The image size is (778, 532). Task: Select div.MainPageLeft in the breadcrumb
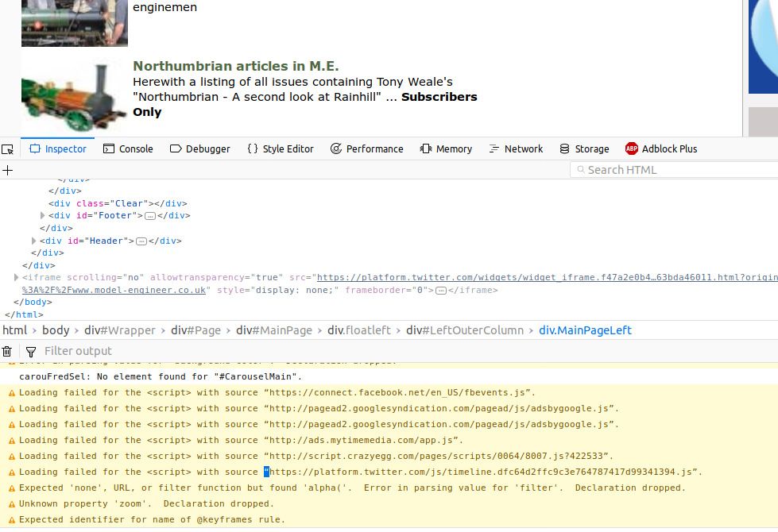click(585, 330)
